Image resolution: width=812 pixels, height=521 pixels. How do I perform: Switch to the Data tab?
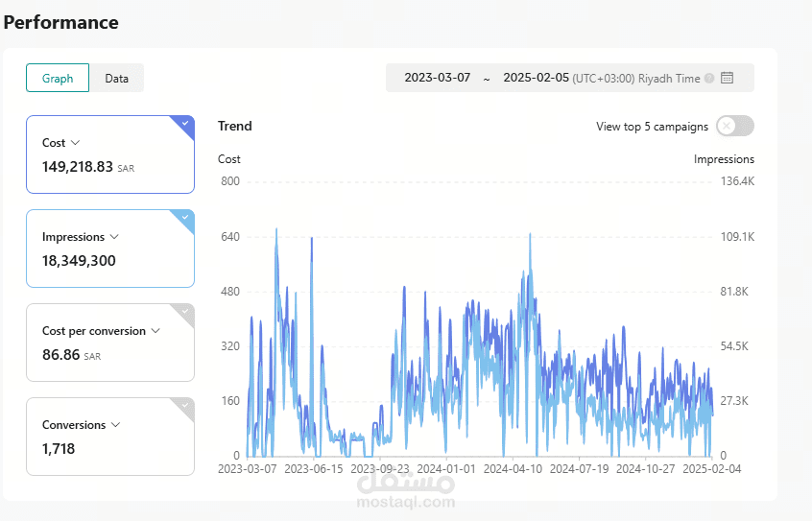[116, 79]
